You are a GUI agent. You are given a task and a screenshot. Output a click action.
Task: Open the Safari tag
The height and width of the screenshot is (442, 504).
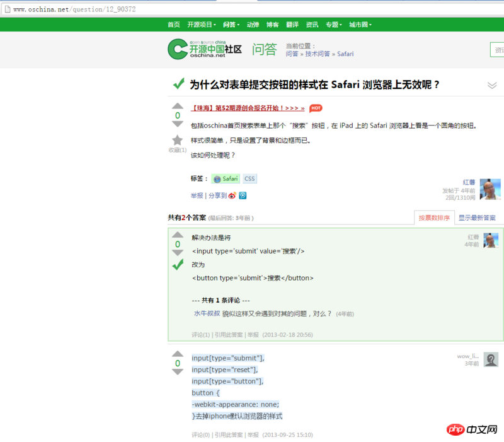[226, 178]
